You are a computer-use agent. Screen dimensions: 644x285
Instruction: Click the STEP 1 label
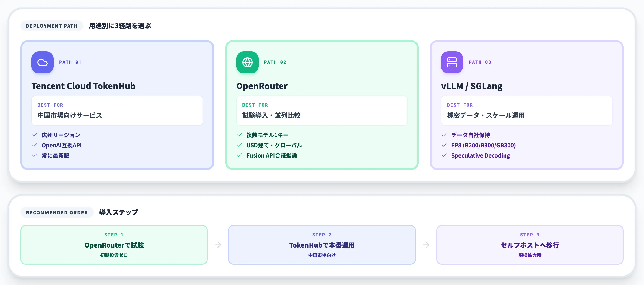(114, 235)
